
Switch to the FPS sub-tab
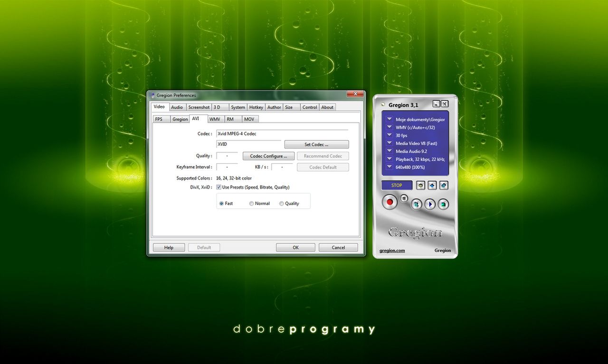(161, 119)
